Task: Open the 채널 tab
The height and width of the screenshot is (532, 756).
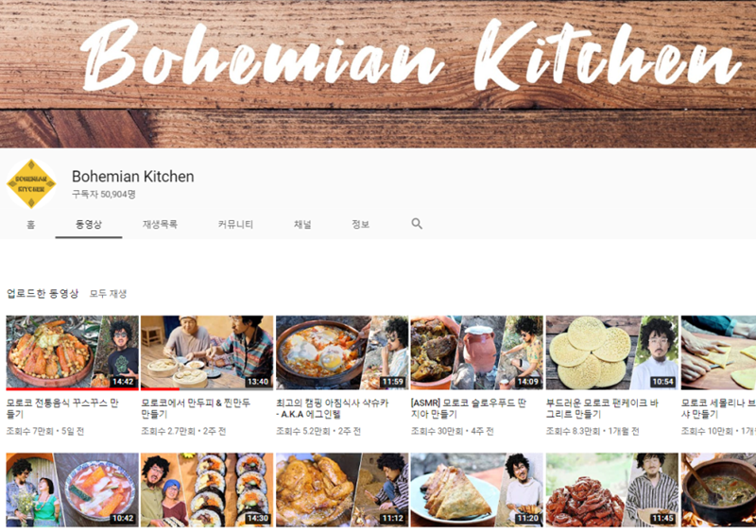Action: tap(302, 224)
